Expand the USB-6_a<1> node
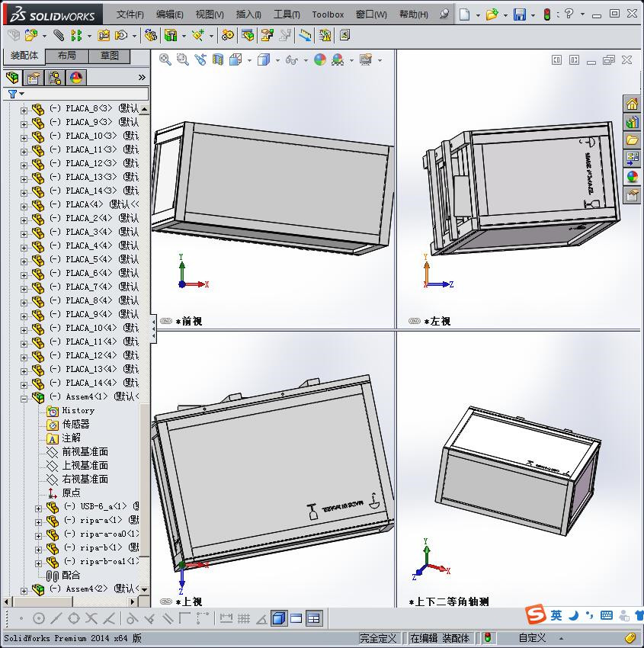 [x=38, y=508]
